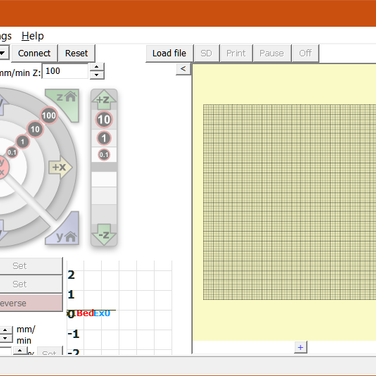376x376 pixels.
Task: Click the Connect button
Action: (x=34, y=53)
